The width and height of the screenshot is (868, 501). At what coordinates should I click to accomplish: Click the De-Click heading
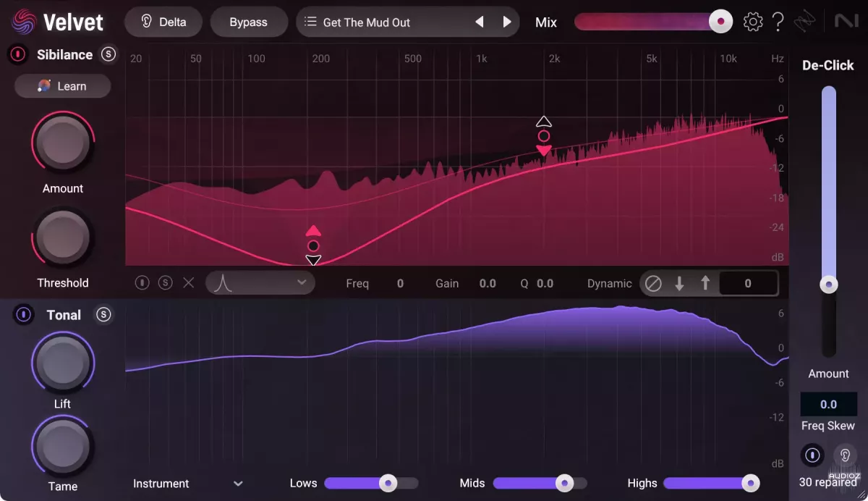pos(828,65)
